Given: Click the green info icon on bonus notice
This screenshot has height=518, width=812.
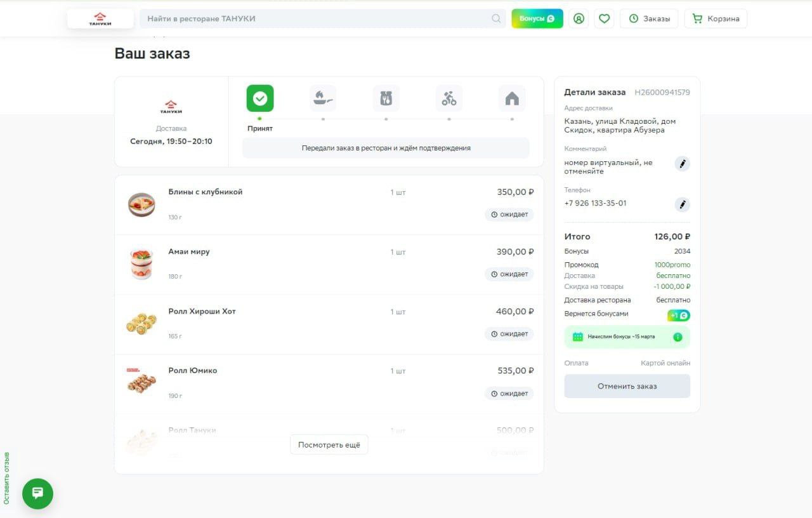Looking at the screenshot, I should click(678, 337).
